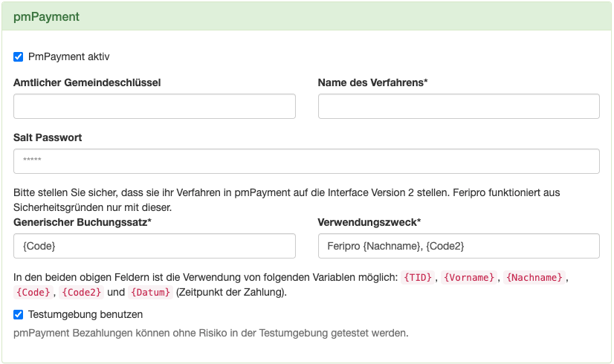This screenshot has height=364, width=614.
Task: Click the {Nachname} variable code tag
Action: point(534,278)
